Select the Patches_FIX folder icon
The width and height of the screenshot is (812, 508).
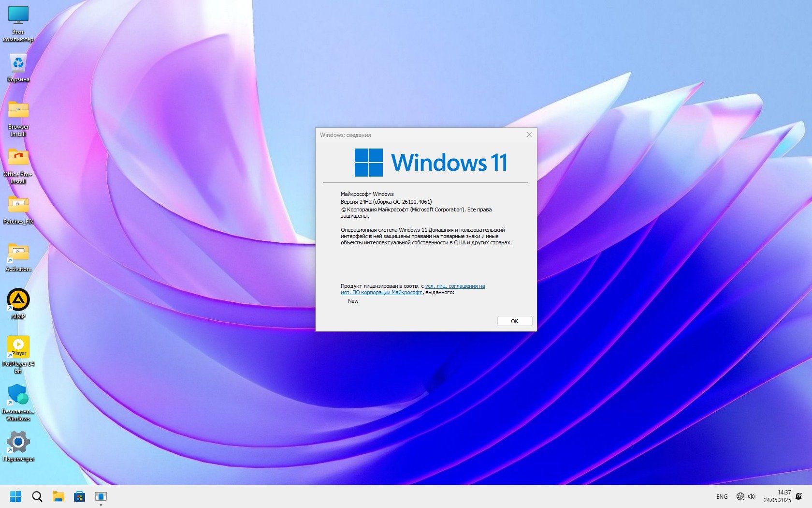pos(18,210)
